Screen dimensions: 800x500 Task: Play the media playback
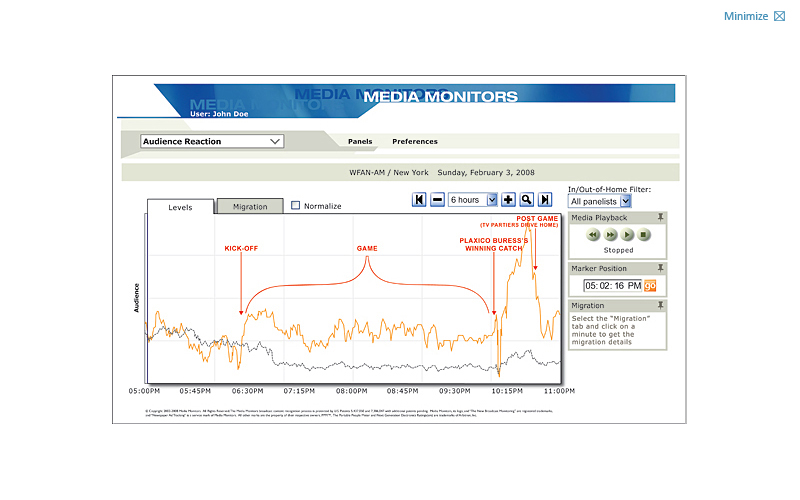pyautogui.click(x=627, y=235)
